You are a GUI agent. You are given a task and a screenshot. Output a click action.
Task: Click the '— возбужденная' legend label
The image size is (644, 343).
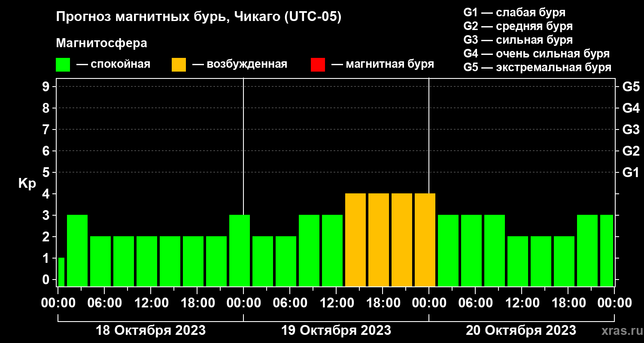coord(240,64)
